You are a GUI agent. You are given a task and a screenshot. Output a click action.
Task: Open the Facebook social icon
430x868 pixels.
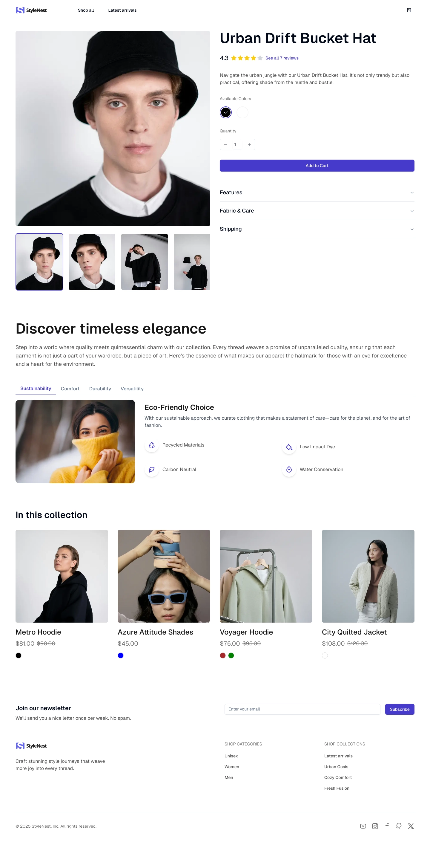[387, 826]
